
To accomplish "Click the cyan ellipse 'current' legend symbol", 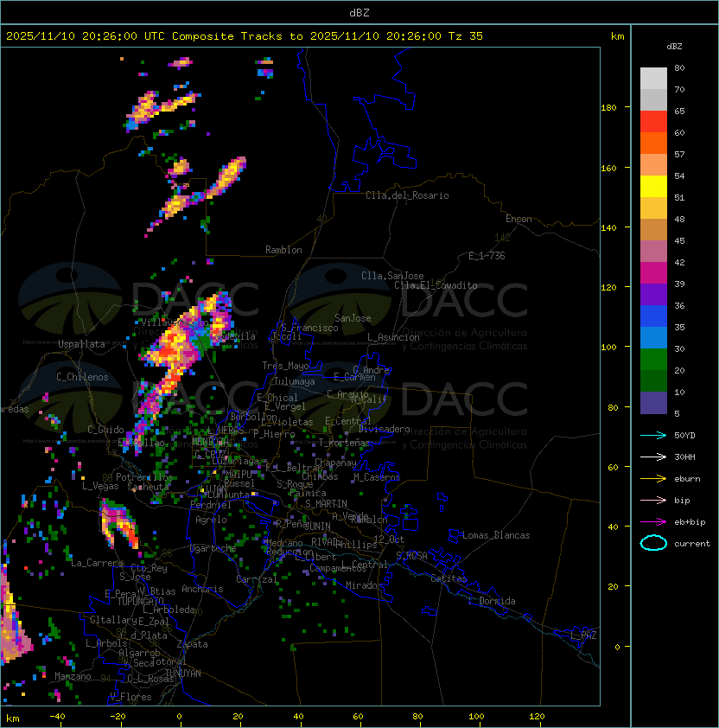I will (653, 543).
